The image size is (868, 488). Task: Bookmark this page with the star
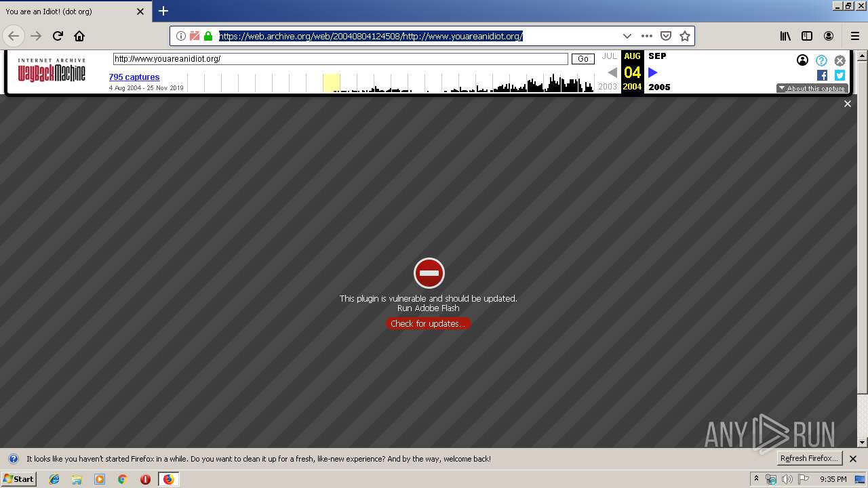685,36
